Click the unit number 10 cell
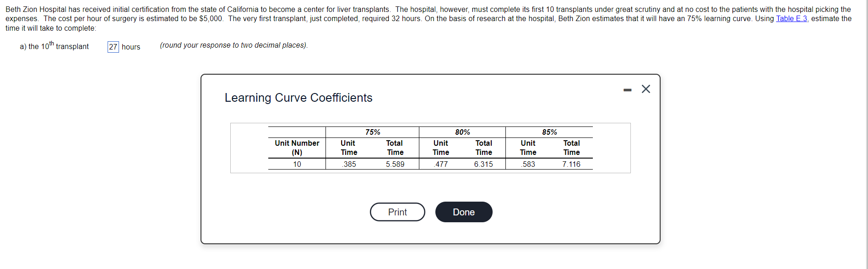Viewport: 868px width, 269px height. 297,164
